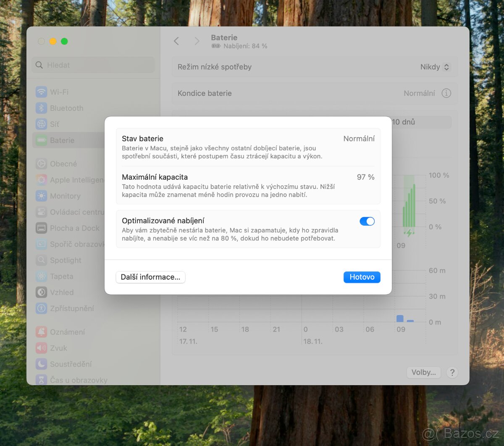Click the Spotlight sidebar icon
This screenshot has width=504, height=446.
pos(41,260)
